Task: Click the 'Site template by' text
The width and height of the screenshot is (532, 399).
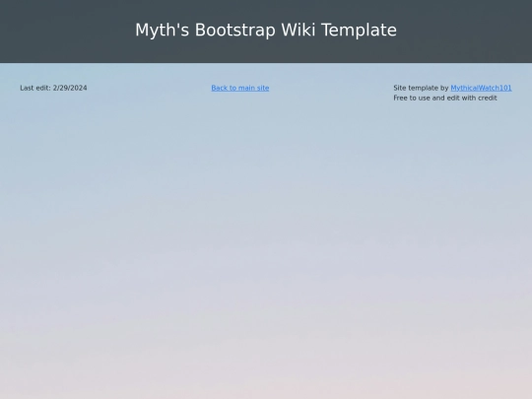Action: coord(421,88)
